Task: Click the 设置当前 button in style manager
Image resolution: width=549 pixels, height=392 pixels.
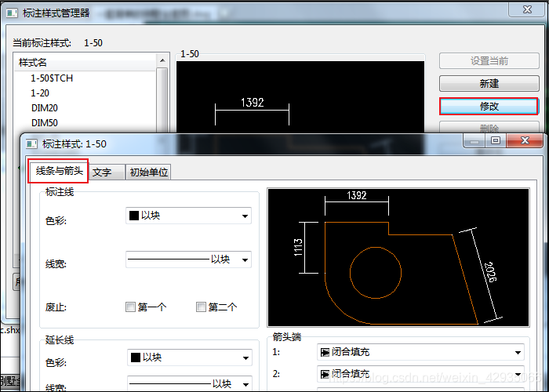Action: pos(489,61)
